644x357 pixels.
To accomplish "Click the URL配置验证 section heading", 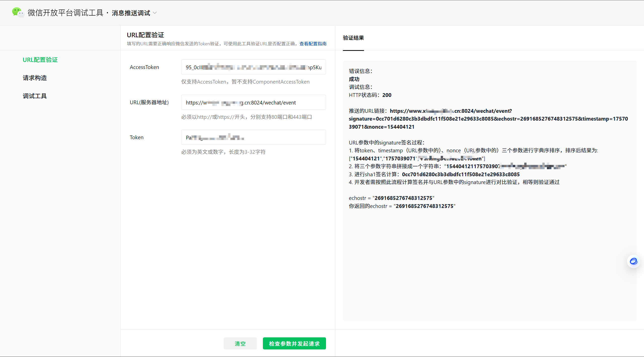I will pos(145,35).
